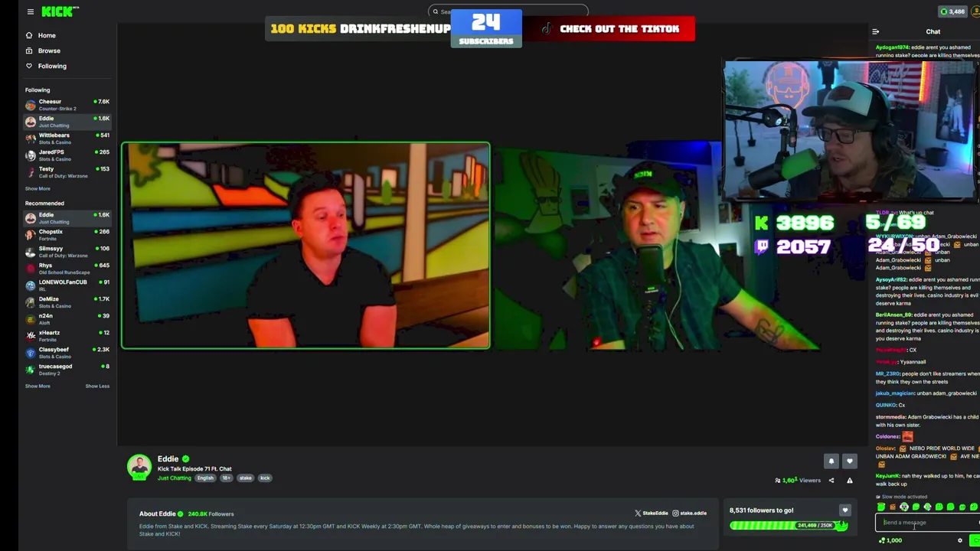Click the share stream icon
Screen dimensions: 980x551
(831, 481)
